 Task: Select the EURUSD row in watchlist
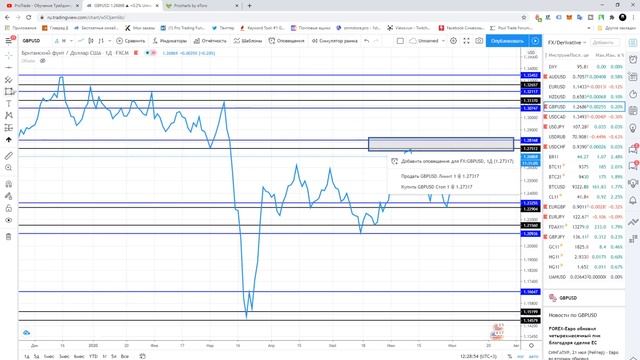584,87
